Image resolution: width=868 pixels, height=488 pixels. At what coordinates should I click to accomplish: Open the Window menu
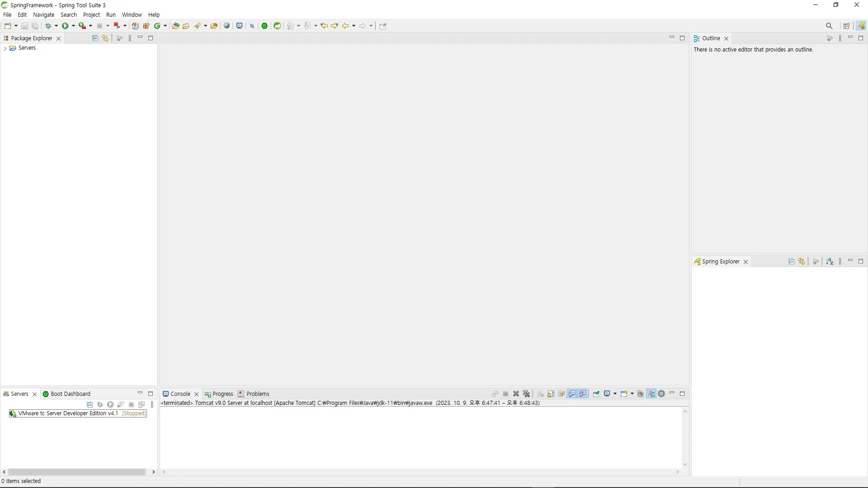132,15
